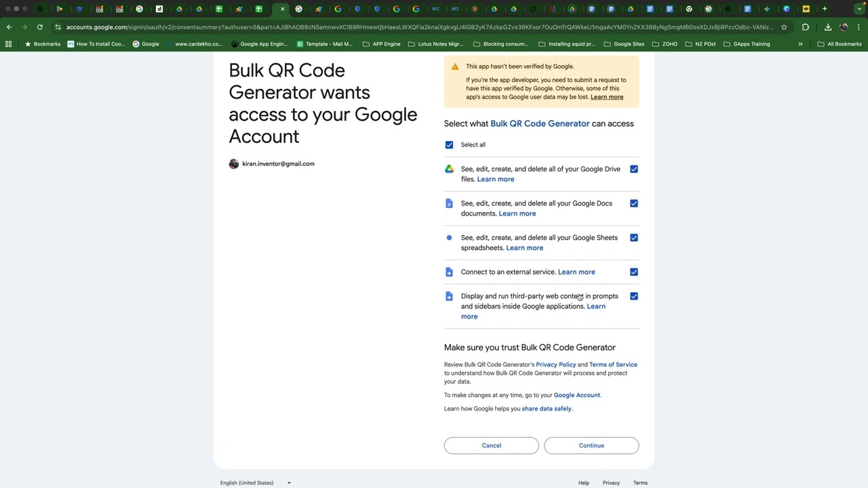Open the Template - Mail M... bookmark
Screen dimensions: 868x488
[x=325, y=44]
